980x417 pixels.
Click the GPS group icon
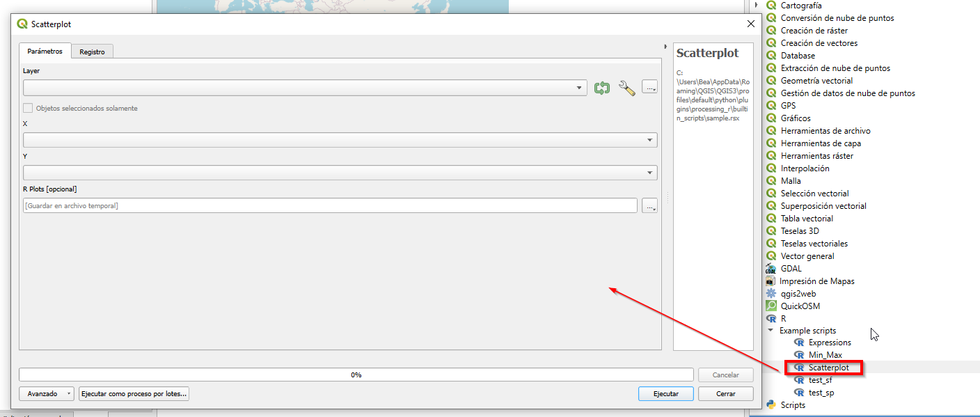[771, 106]
